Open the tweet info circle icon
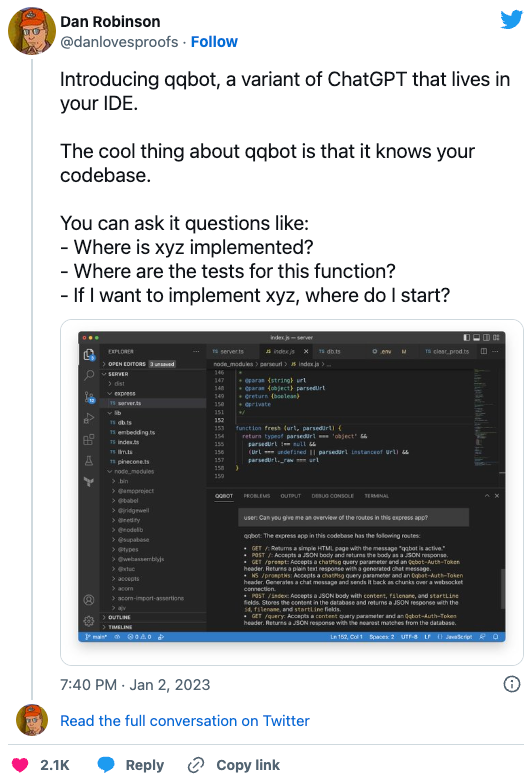The width and height of the screenshot is (531, 783). (512, 684)
